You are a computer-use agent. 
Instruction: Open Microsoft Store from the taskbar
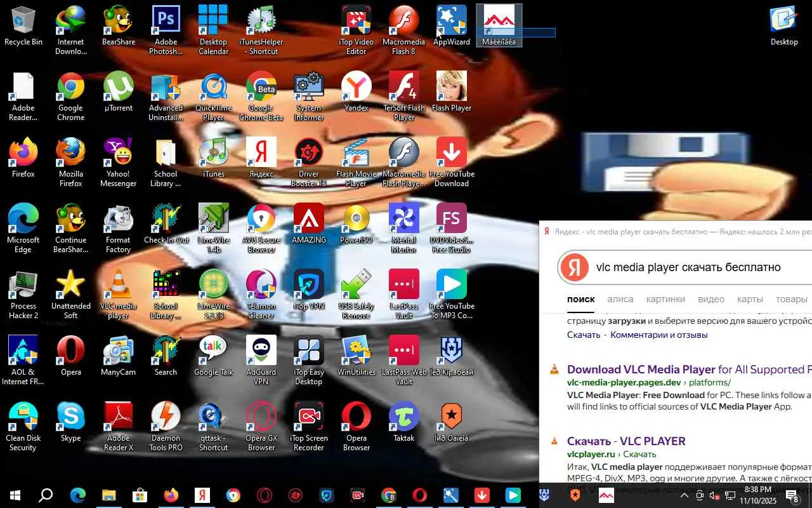(140, 495)
